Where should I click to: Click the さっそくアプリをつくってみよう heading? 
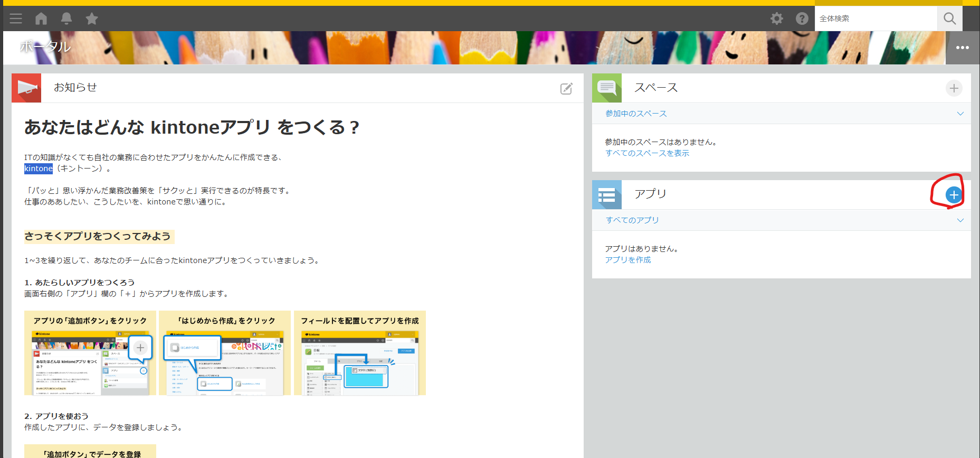(98, 236)
